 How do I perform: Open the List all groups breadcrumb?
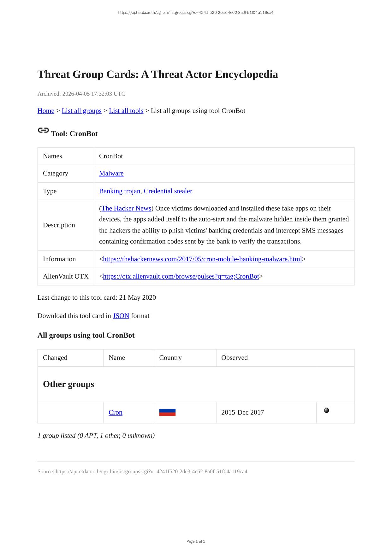tap(81, 111)
